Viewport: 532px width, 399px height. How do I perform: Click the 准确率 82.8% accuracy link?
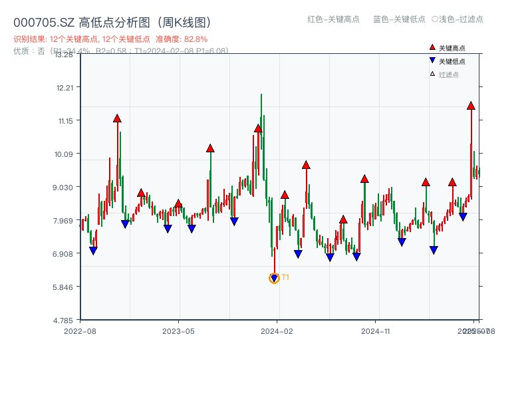(x=182, y=39)
